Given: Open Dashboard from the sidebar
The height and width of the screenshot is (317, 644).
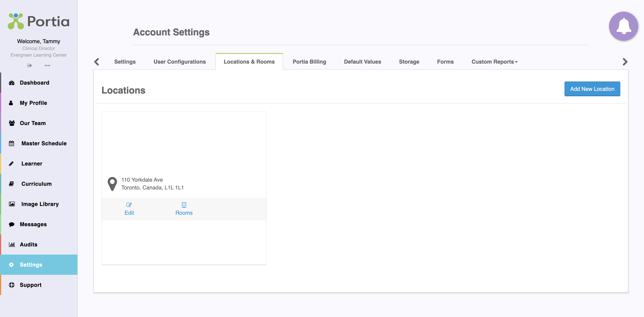Looking at the screenshot, I should click(35, 83).
